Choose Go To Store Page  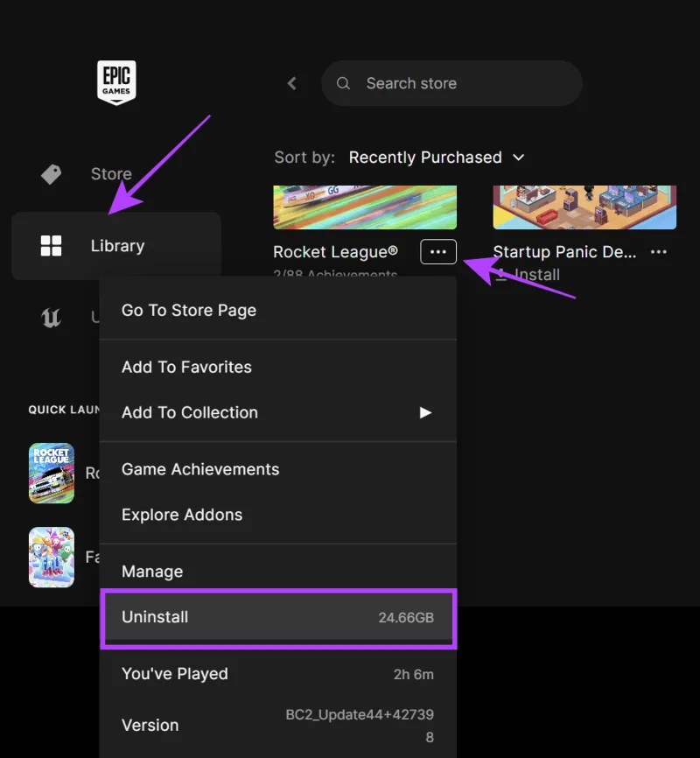click(278, 311)
